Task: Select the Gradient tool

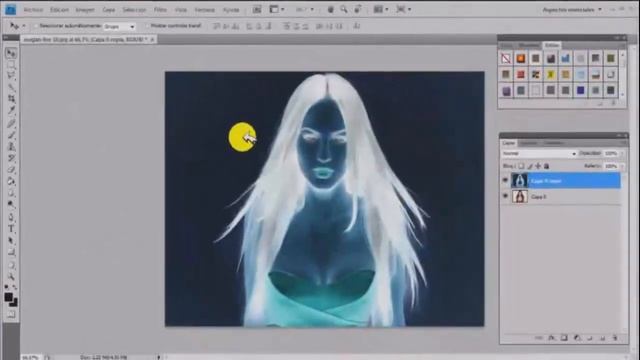Action: [x=11, y=181]
